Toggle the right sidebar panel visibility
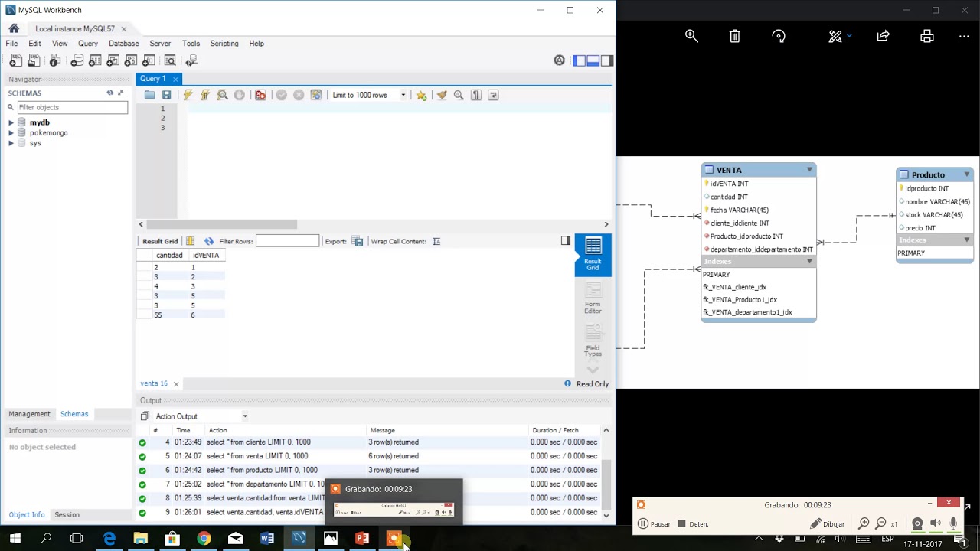The width and height of the screenshot is (980, 551). coord(607,60)
